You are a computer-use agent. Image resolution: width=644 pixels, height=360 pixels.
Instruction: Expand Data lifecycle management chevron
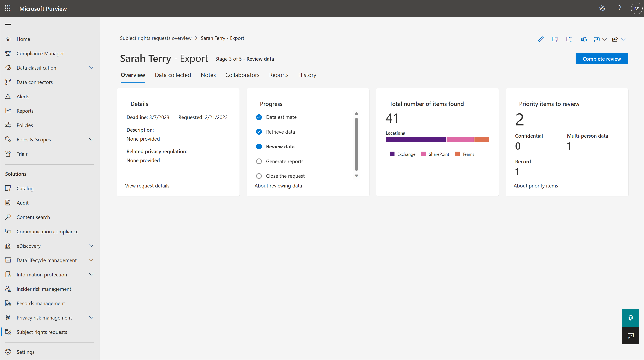coord(91,260)
